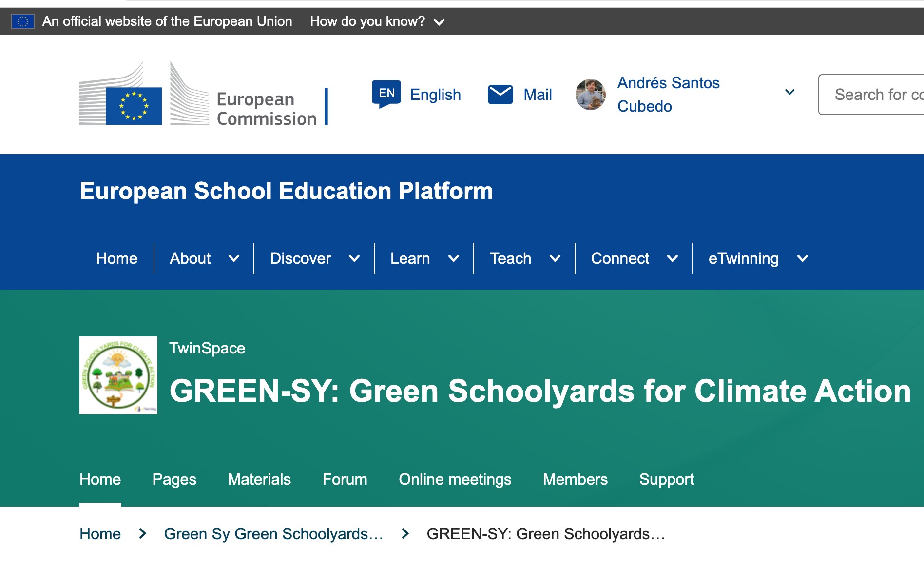Viewport: 924px width, 569px height.
Task: Select the TwinSpace Home tab
Action: click(x=100, y=479)
